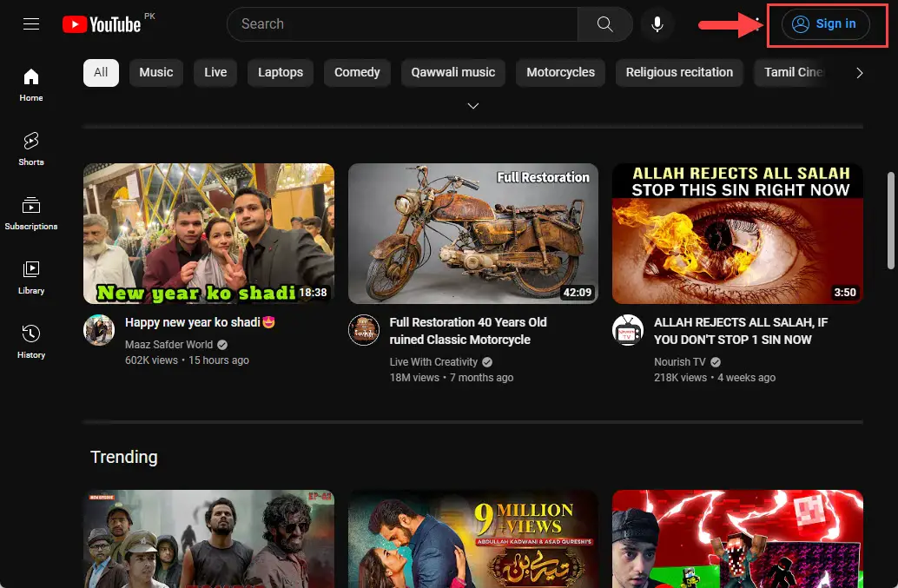The height and width of the screenshot is (588, 898).
Task: Select the Qawwali music category
Action: (x=453, y=73)
